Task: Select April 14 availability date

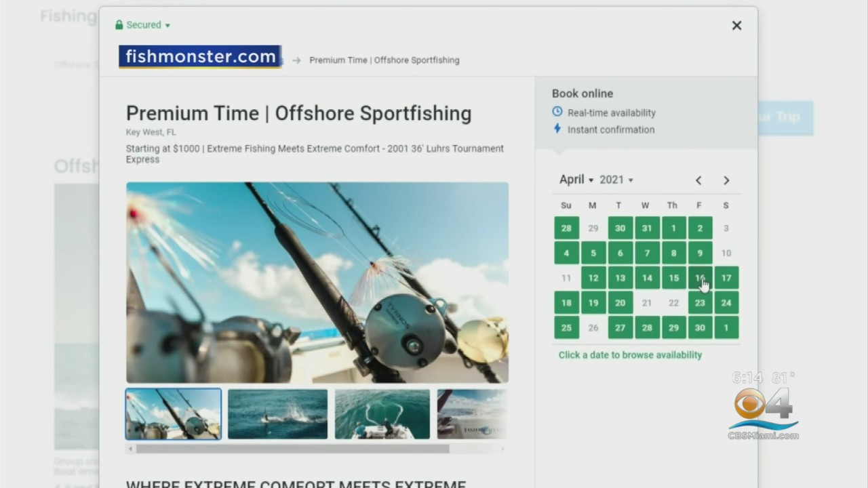Action: coord(647,278)
